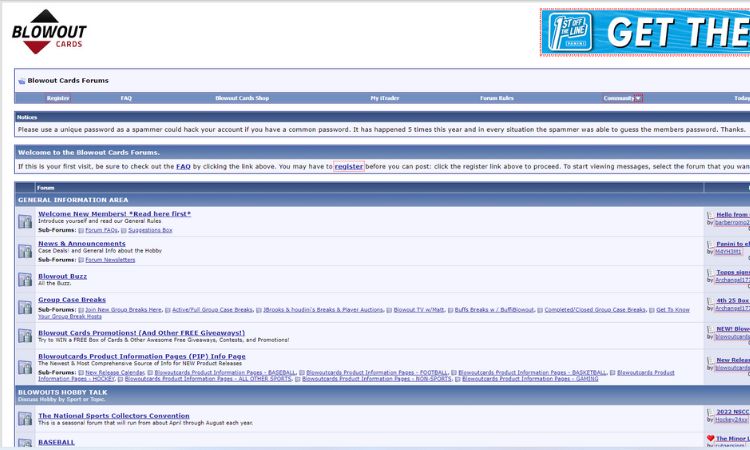This screenshot has height=450, width=750.
Task: Open My iTrader in the navigation bar
Action: (385, 98)
